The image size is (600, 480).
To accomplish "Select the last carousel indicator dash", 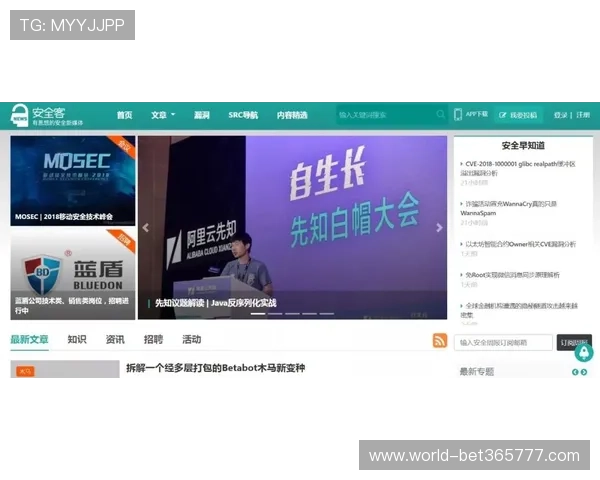I will [327, 314].
